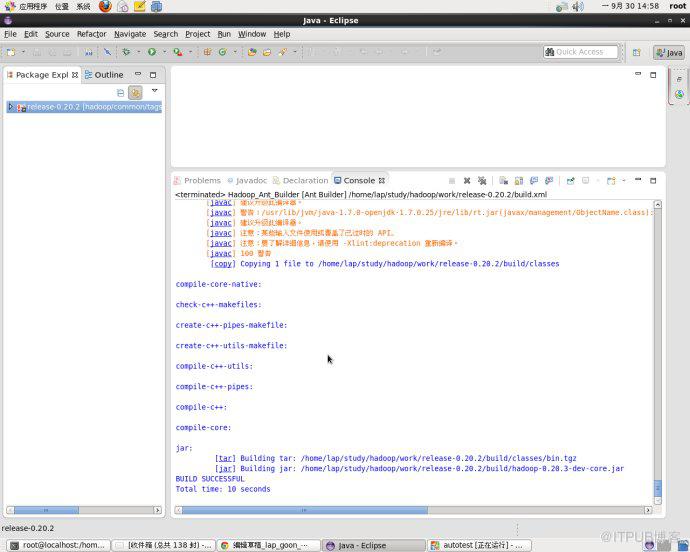Viewport: 690px width, 552px height.
Task: Click the first javac link in console
Action: 220,202
